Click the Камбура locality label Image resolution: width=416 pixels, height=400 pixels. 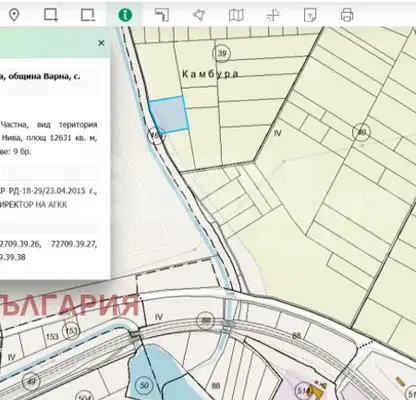210,74
